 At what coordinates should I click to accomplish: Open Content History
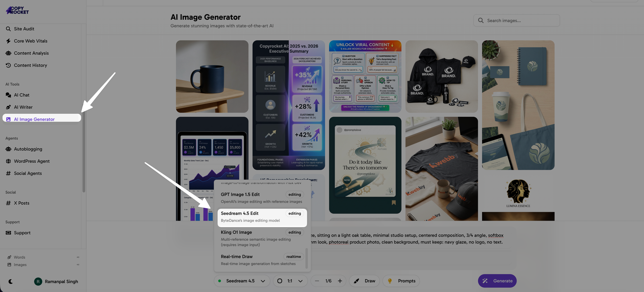[x=30, y=65]
